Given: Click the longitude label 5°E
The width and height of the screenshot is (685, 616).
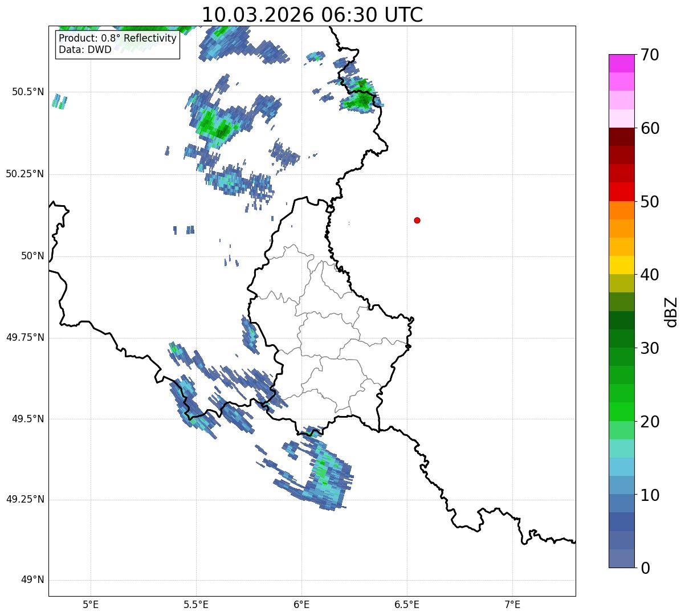Looking at the screenshot, I should click(x=91, y=604).
